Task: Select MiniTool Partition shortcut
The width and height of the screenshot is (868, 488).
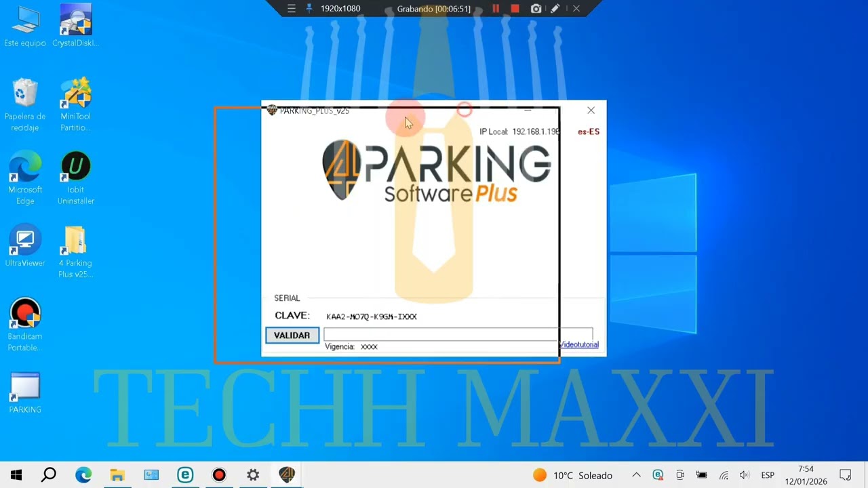Action: pos(75,105)
